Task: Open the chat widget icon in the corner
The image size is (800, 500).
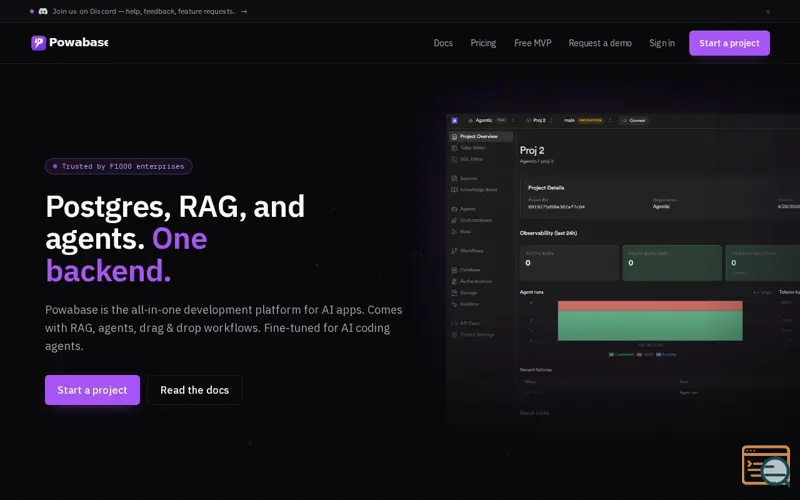Action: click(766, 465)
